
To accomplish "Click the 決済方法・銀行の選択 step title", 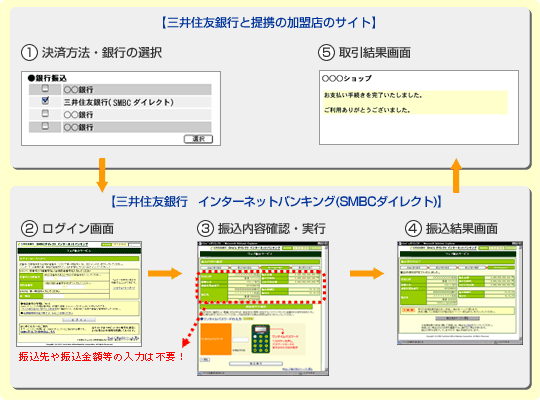I will pos(102,53).
